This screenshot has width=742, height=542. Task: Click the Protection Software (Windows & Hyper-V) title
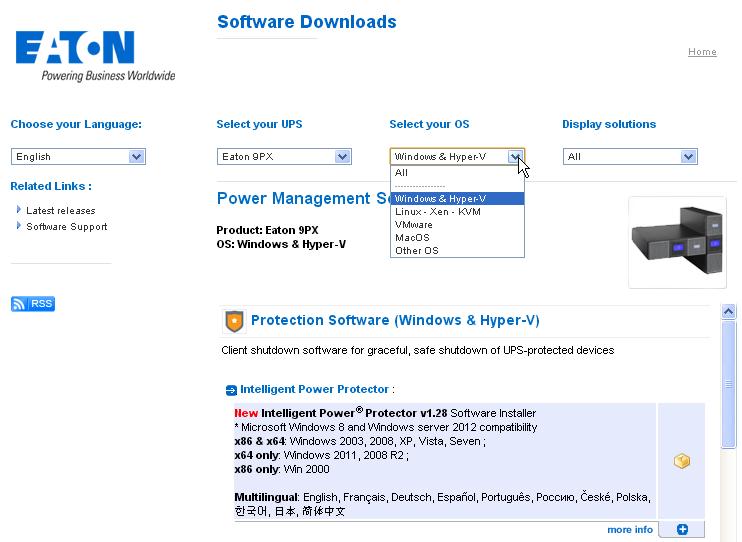(x=395, y=320)
